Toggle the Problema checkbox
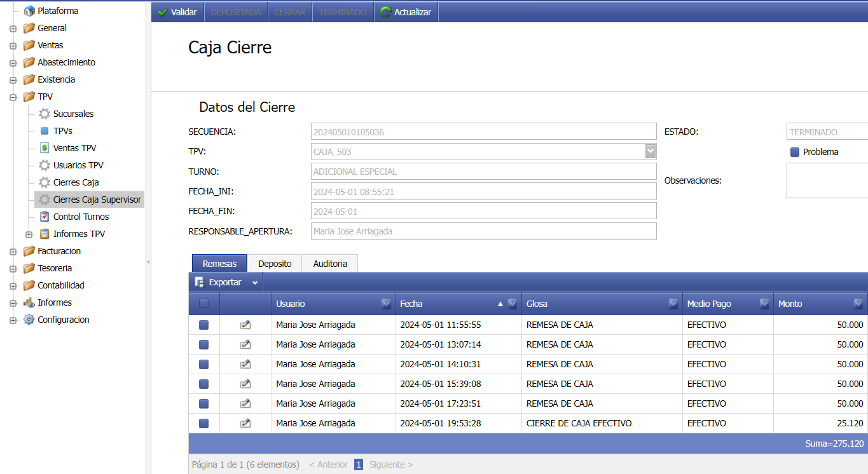Screen dimensions: 868x474 point(795,152)
